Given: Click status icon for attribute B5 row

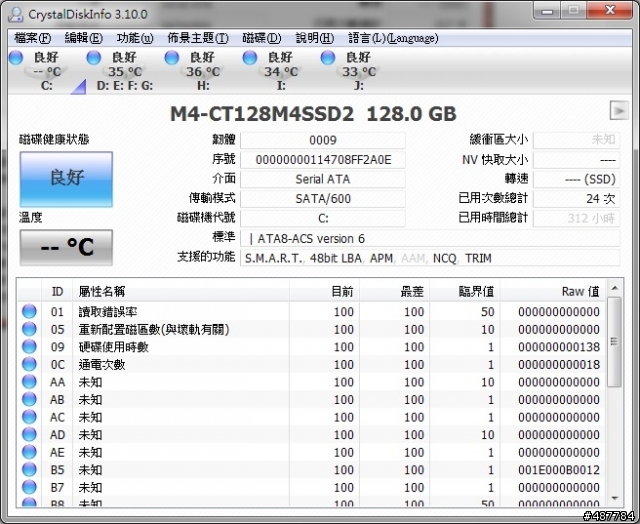Looking at the screenshot, I should 29,469.
